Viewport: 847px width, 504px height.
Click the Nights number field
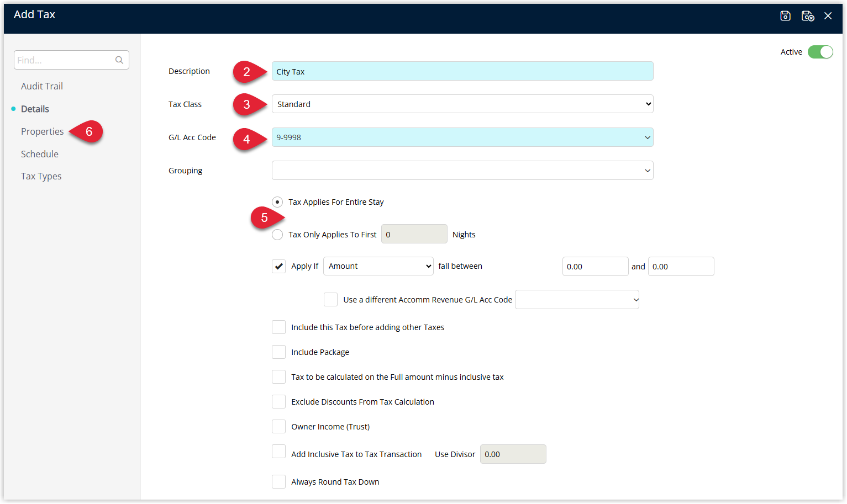click(x=414, y=234)
